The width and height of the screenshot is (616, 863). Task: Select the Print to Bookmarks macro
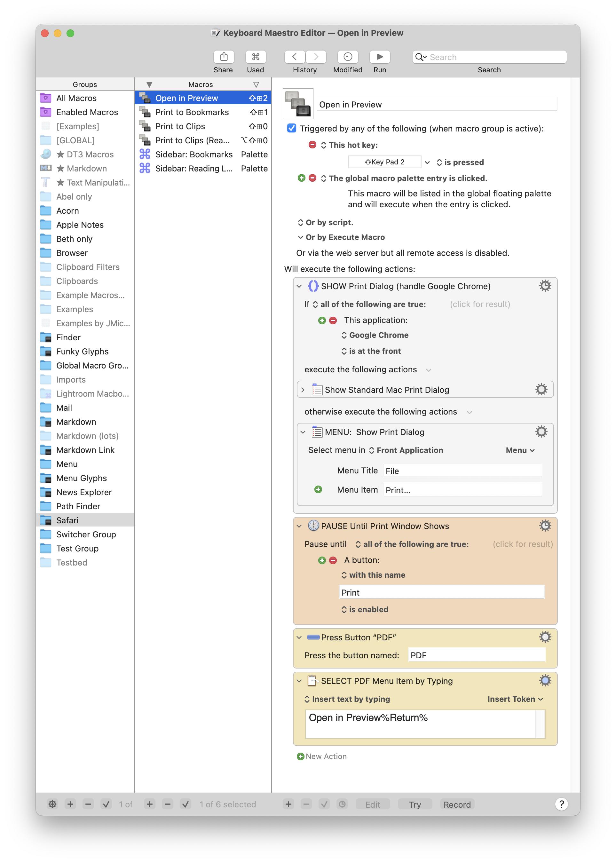[x=203, y=112]
